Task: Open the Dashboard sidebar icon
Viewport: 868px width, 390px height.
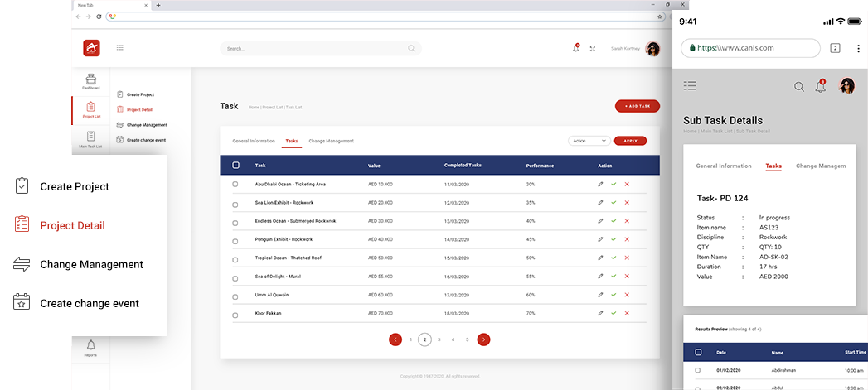Action: click(90, 80)
